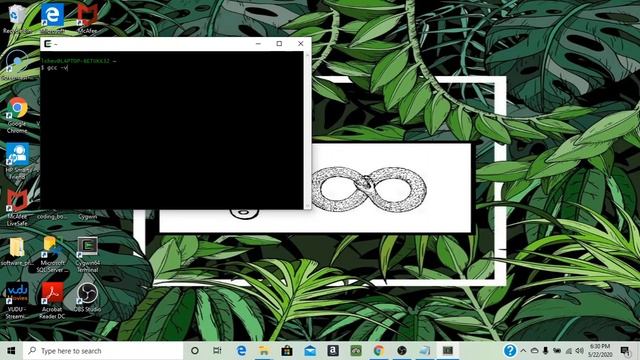
Task: Close the Cygwin terminal window
Action: click(301, 44)
